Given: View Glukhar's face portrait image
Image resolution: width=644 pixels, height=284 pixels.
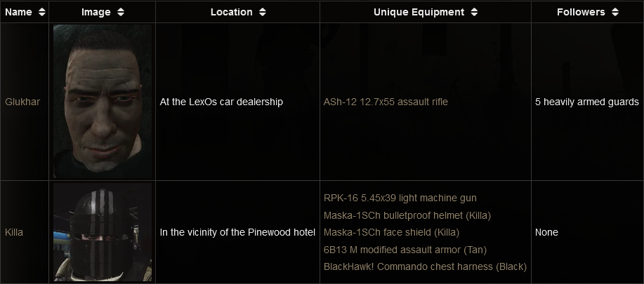Looking at the screenshot, I should tap(103, 101).
